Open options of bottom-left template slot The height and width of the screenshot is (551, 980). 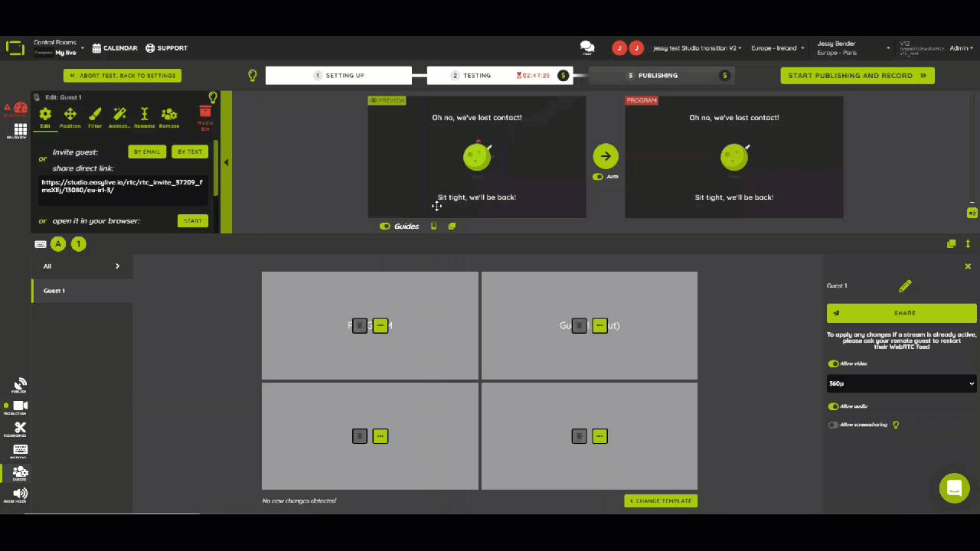tap(381, 436)
